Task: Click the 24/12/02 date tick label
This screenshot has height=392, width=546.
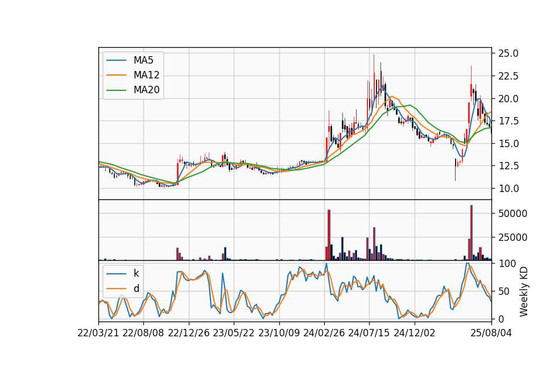Action: point(415,333)
